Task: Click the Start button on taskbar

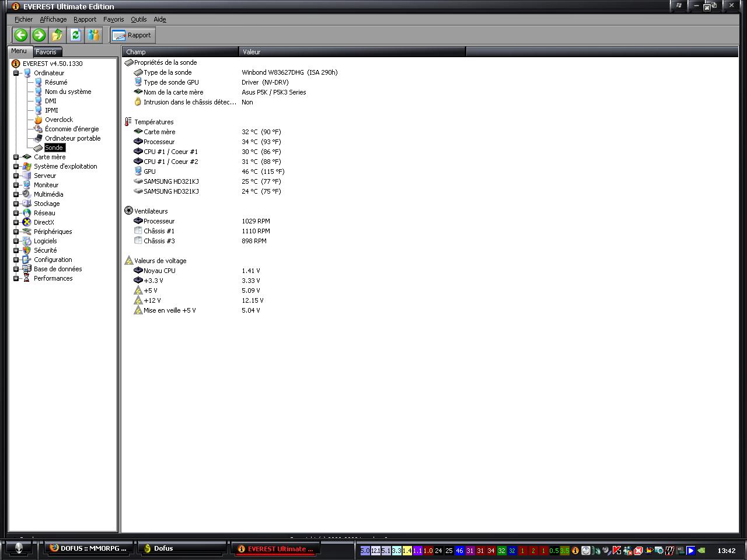Action: [x=19, y=548]
